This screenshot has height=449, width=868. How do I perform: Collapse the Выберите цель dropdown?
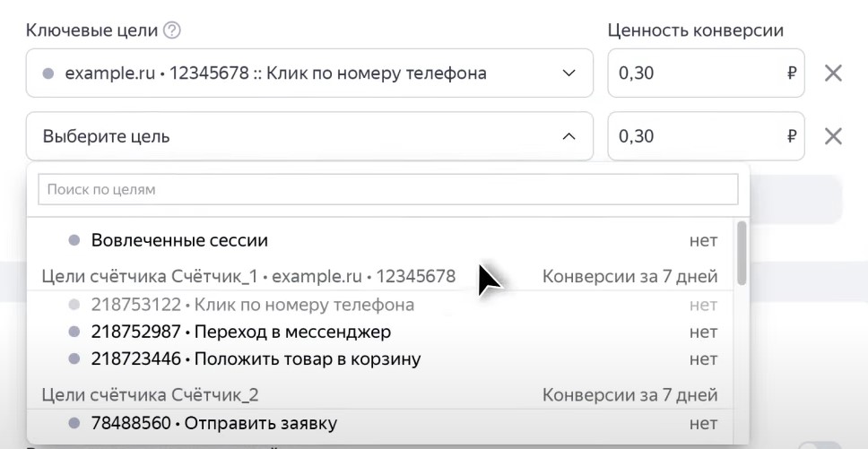[x=568, y=137]
